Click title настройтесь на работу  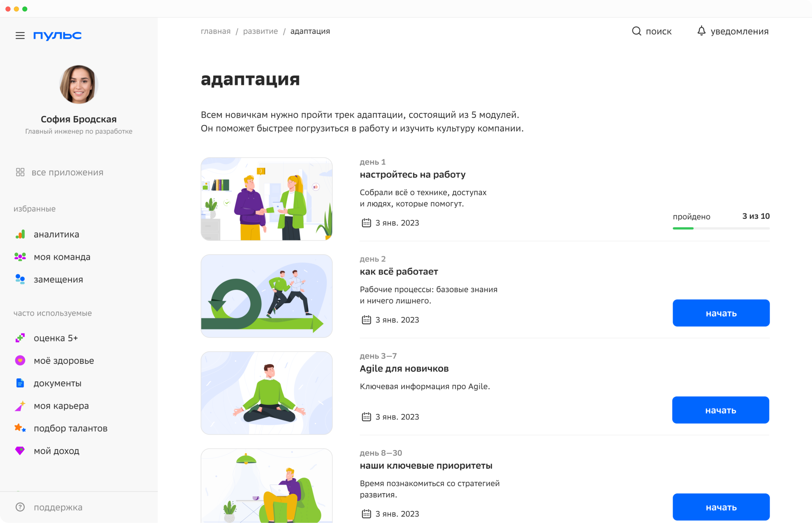click(x=413, y=175)
